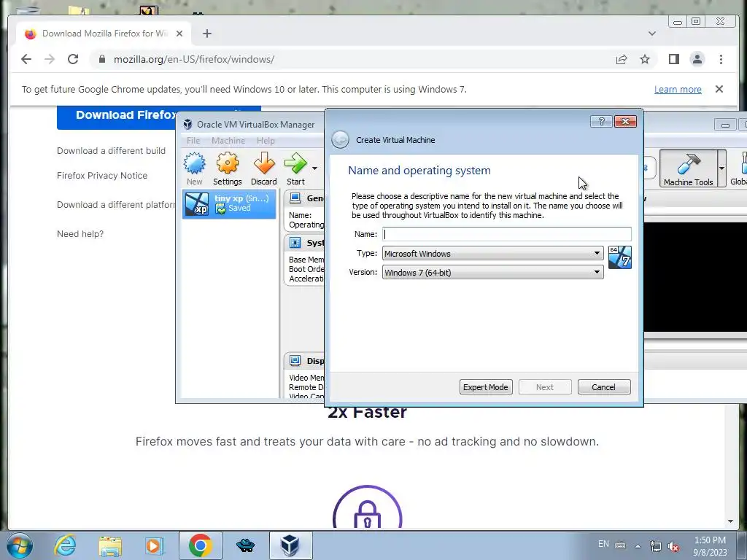Click Chrome forward arrow
Screen dimensions: 747x560
[50, 59]
